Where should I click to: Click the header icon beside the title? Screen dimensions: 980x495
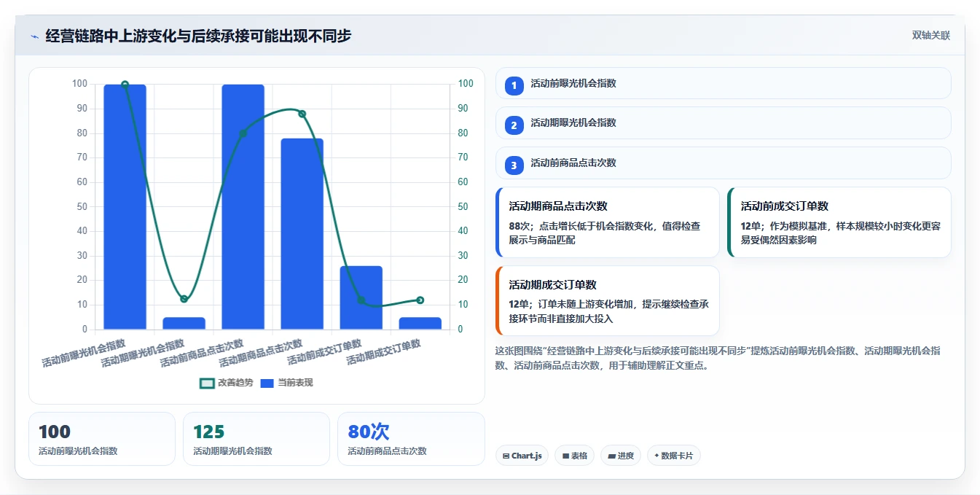tap(35, 36)
